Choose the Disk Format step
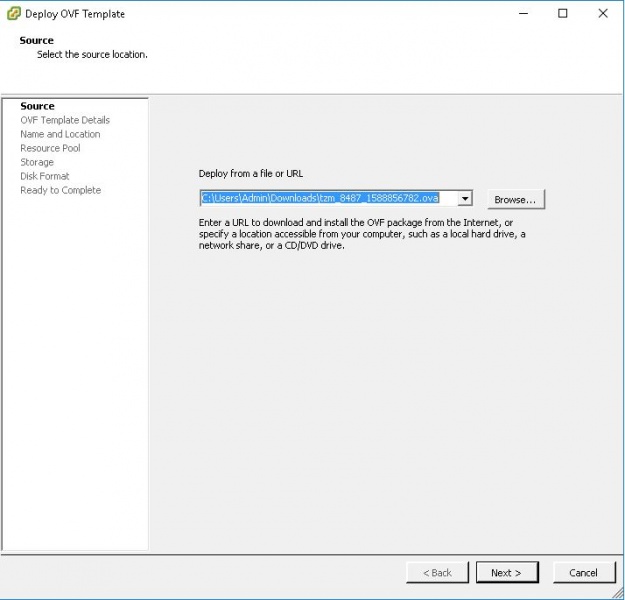 45,176
